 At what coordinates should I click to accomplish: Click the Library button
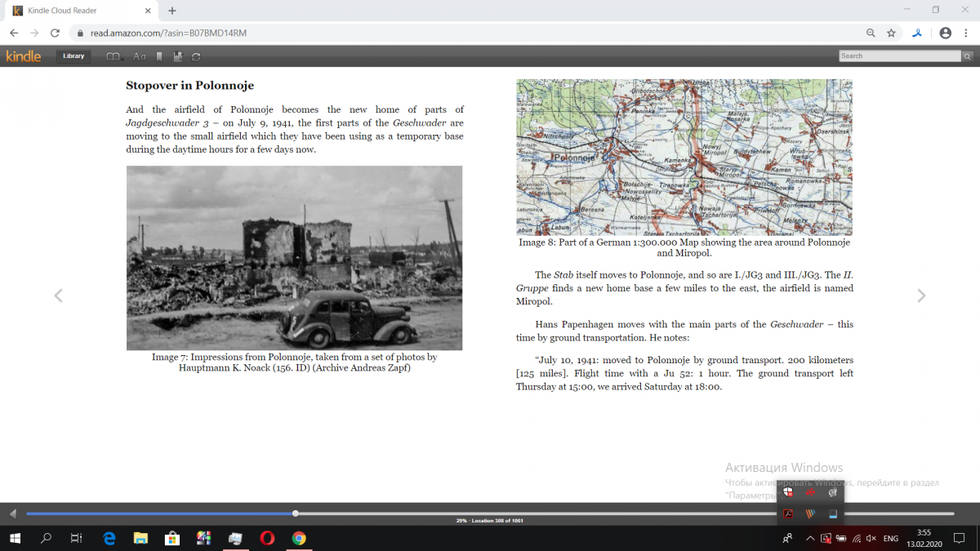pyautogui.click(x=73, y=56)
